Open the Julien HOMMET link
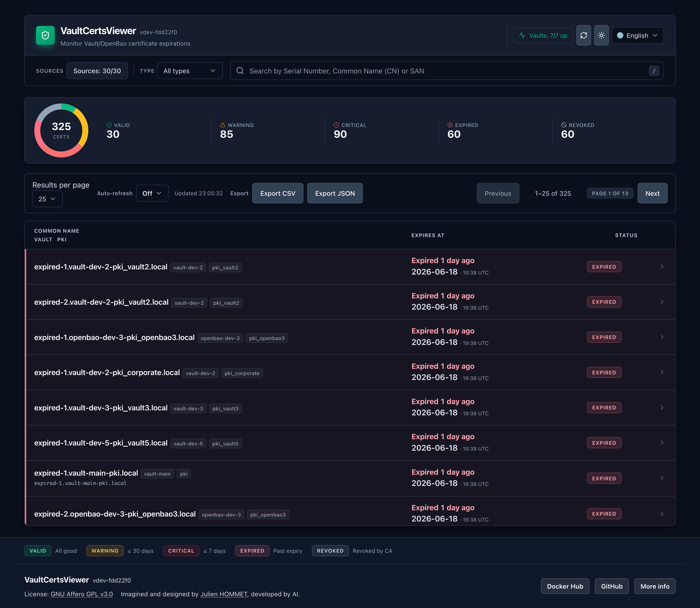Image resolution: width=700 pixels, height=608 pixels. pyautogui.click(x=224, y=594)
